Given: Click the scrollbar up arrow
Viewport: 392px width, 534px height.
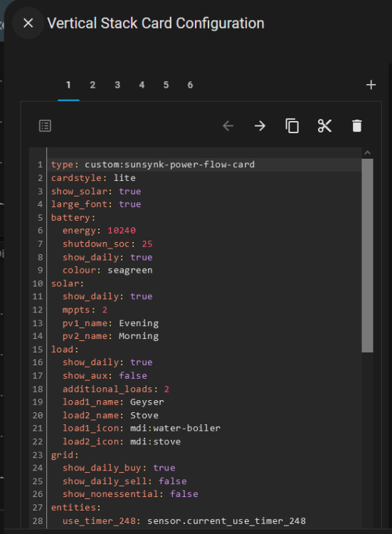Looking at the screenshot, I should [x=367, y=153].
